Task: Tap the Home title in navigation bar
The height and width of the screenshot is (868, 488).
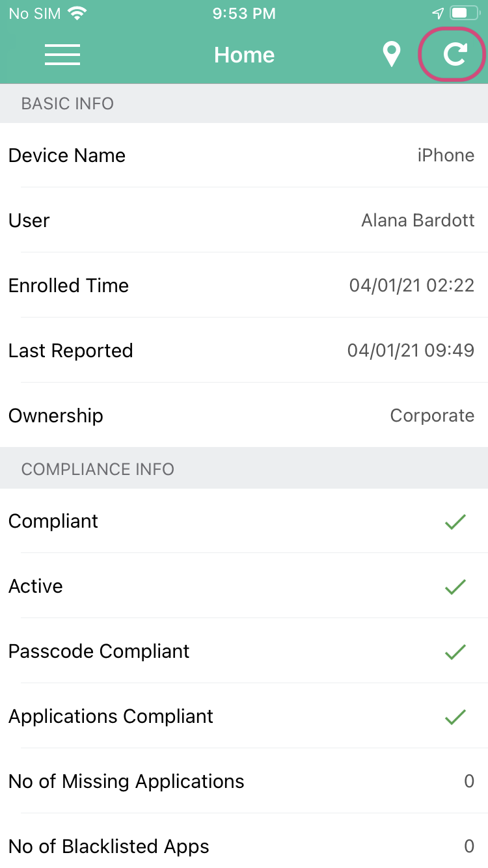Action: coord(244,55)
